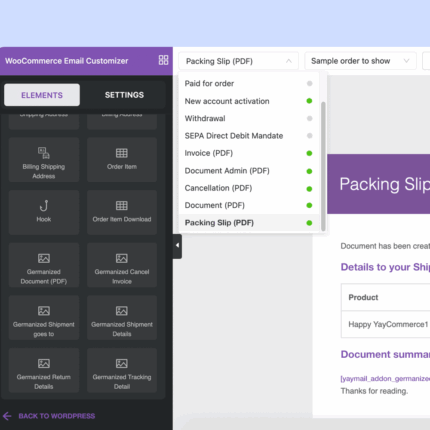The width and height of the screenshot is (430, 430).
Task: Choose Invoice (PDF) template
Action: tap(248, 153)
